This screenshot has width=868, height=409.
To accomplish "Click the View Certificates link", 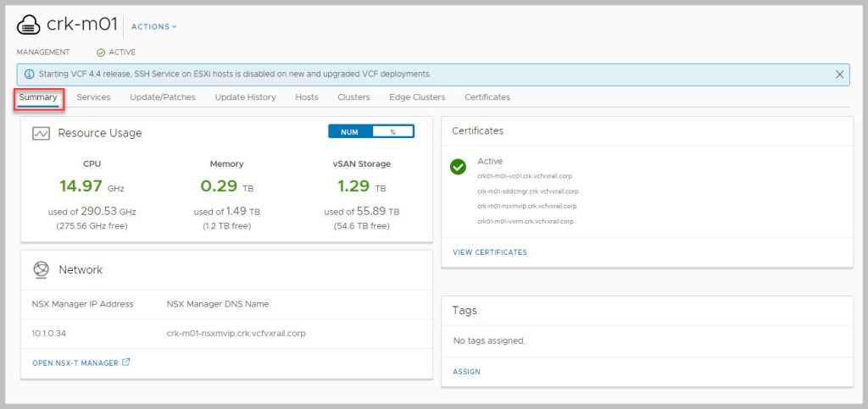I will tap(489, 252).
